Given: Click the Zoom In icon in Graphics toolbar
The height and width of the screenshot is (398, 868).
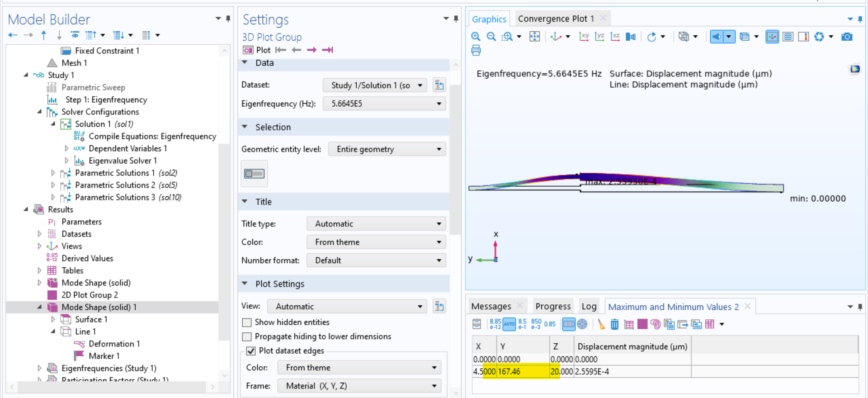Looking at the screenshot, I should click(x=476, y=37).
